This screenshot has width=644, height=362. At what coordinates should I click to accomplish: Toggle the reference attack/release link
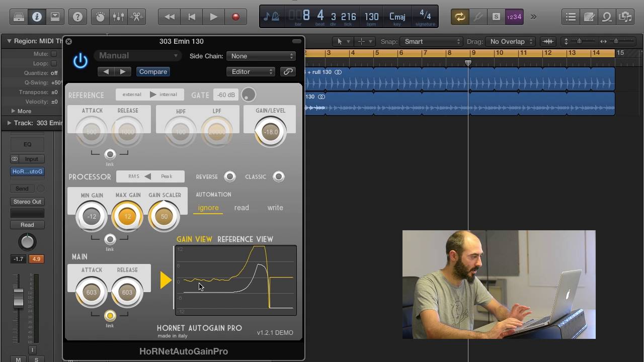110,154
